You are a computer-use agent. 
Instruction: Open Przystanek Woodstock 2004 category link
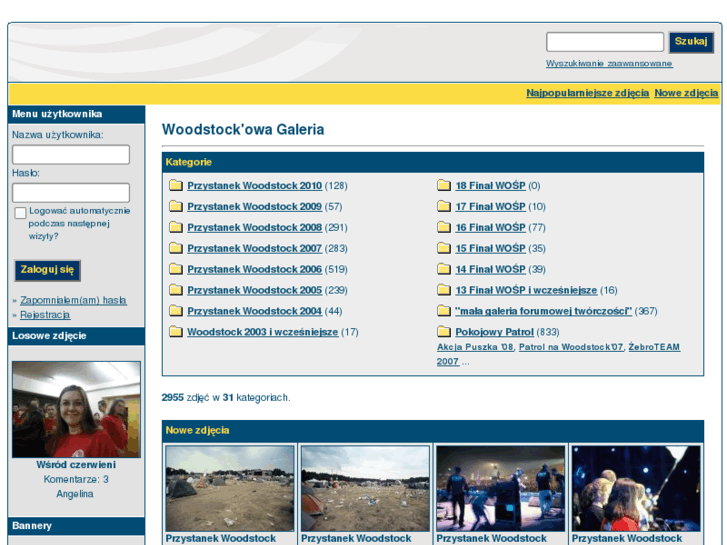(x=255, y=311)
